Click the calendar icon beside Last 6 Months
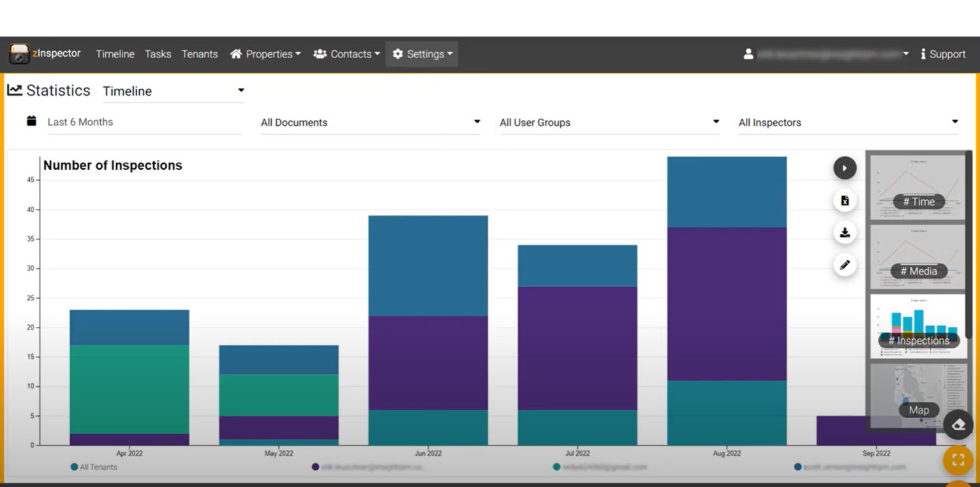The width and height of the screenshot is (980, 487). coord(31,121)
